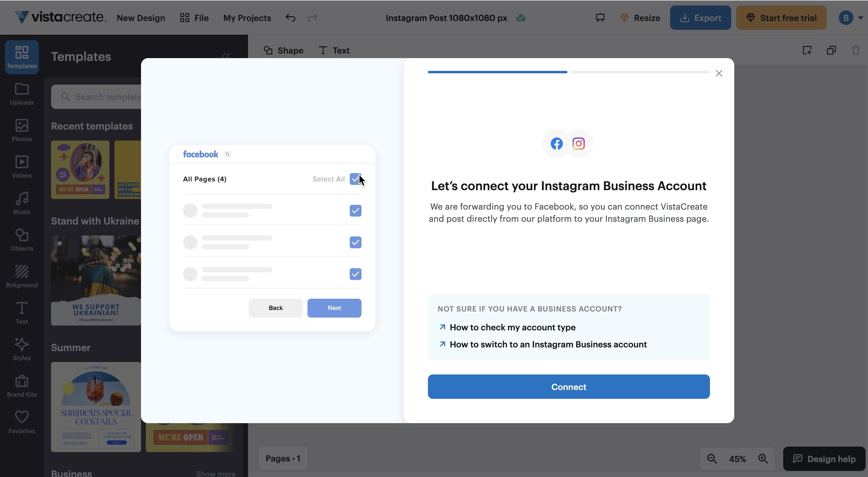Collapse the Templates panel with double chevron

click(x=226, y=55)
